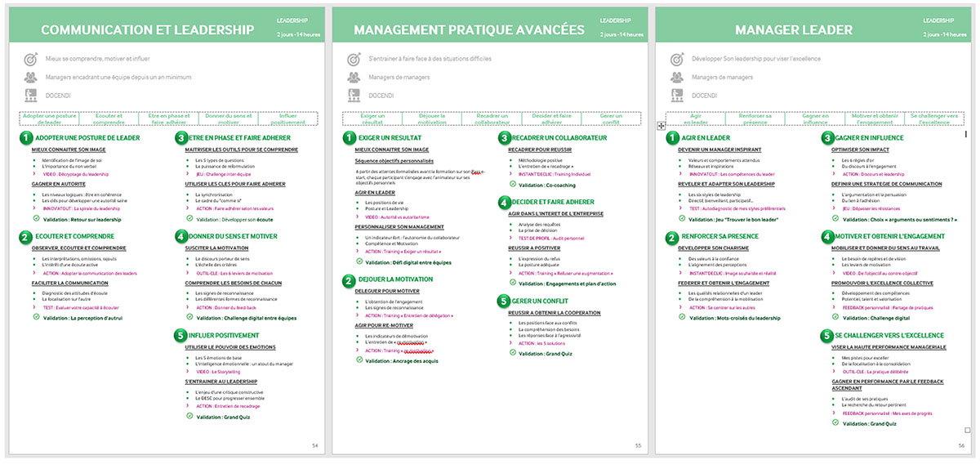Screen dimensions: 980x469
Task: Click the green 'MANAGEMENT PRATIQUE AVANCÉES' header banner
Action: point(469,29)
